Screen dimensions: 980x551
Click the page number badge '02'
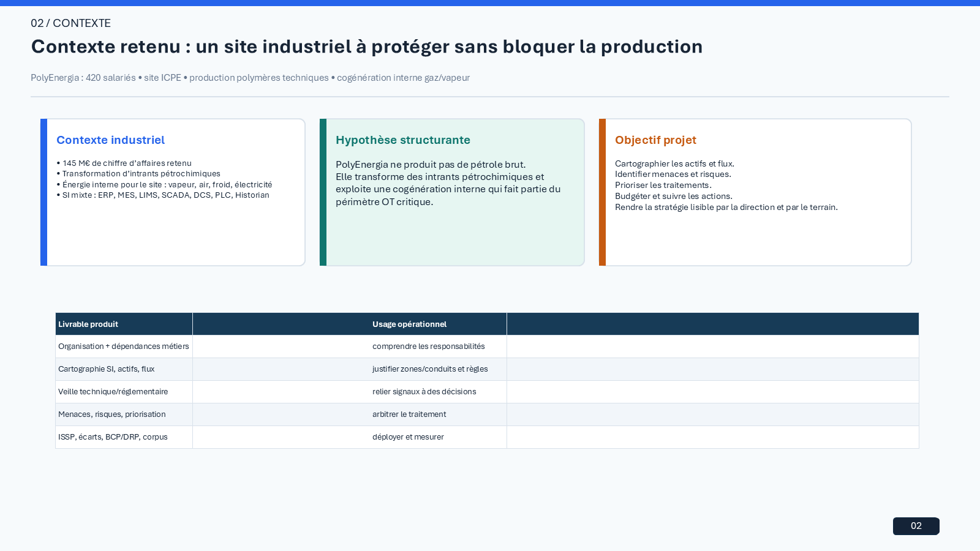[916, 526]
